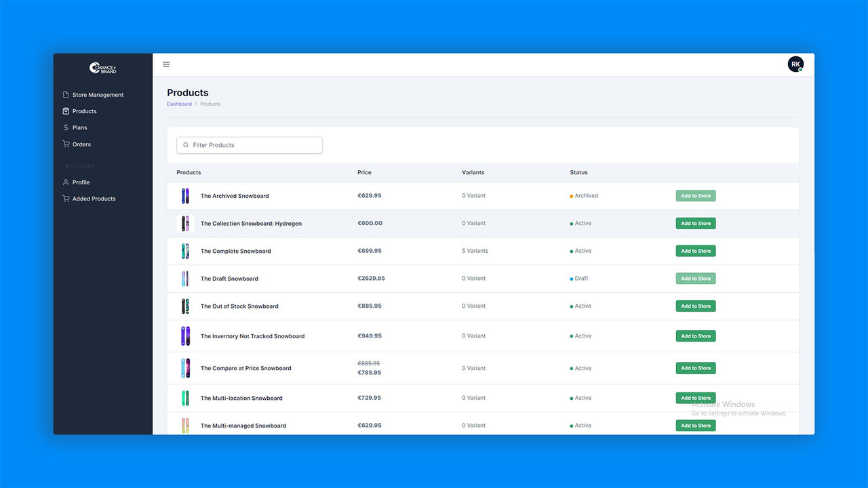Viewport: 868px width, 488px height.
Task: Select The Multi-managed Snowboard name
Action: coord(243,426)
